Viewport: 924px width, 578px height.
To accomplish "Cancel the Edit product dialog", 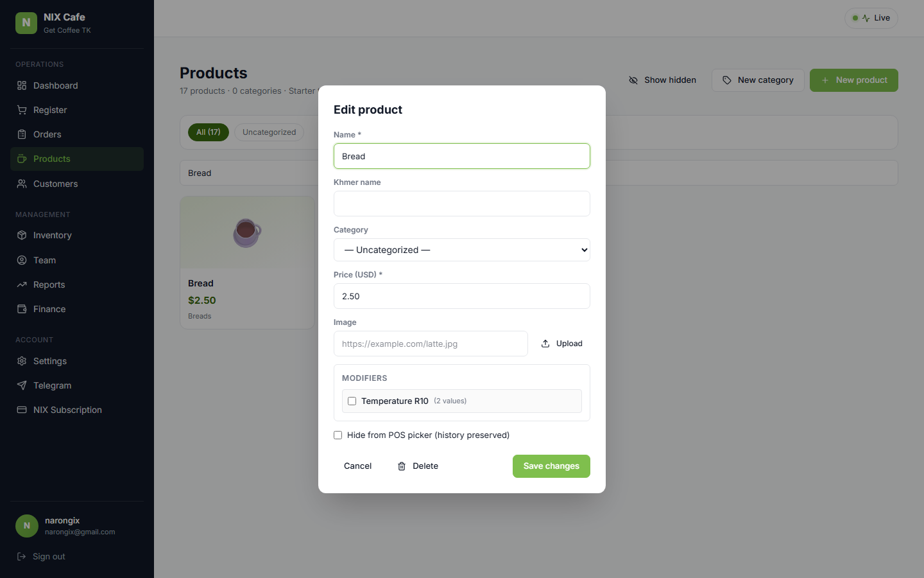I will click(357, 466).
